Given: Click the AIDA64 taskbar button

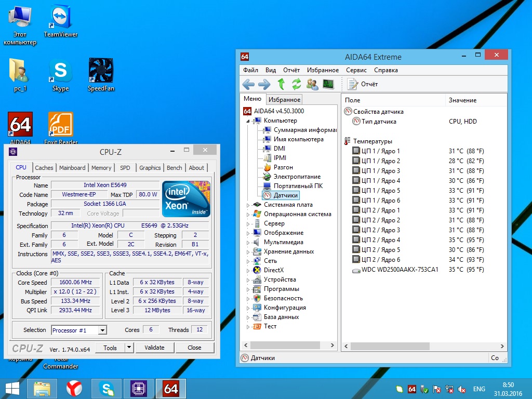Looking at the screenshot, I should (170, 389).
